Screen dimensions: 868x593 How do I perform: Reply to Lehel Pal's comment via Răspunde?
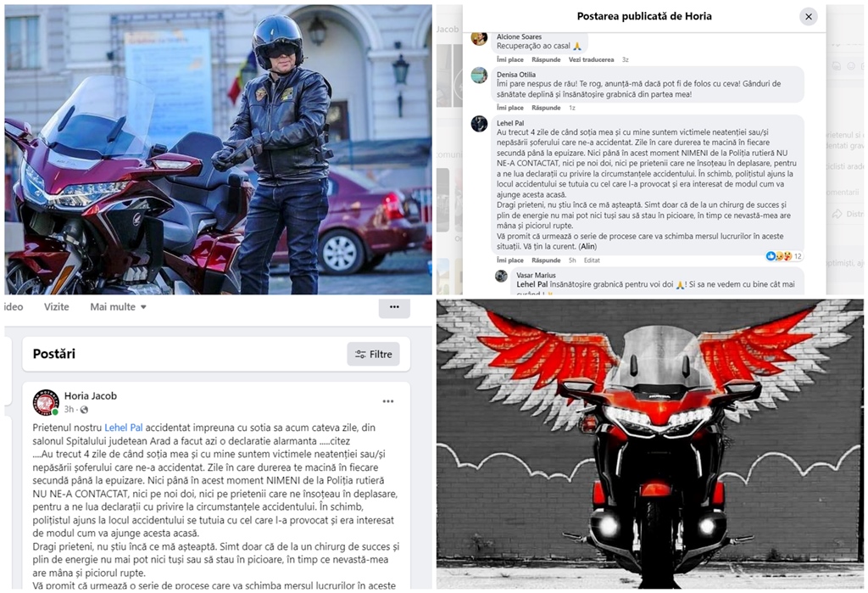click(546, 260)
